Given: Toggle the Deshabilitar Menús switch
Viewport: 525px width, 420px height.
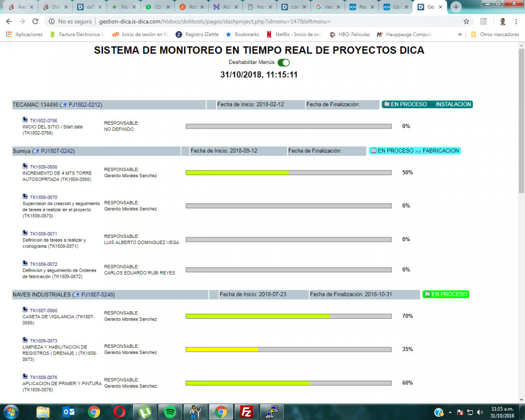Looking at the screenshot, I should [x=283, y=63].
